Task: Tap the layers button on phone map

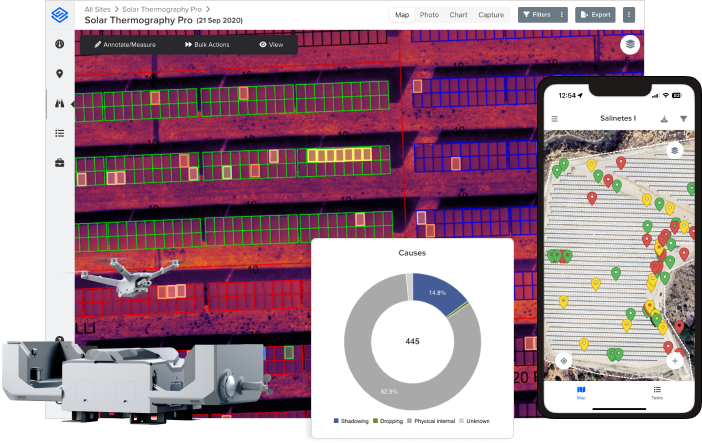Action: [x=674, y=150]
